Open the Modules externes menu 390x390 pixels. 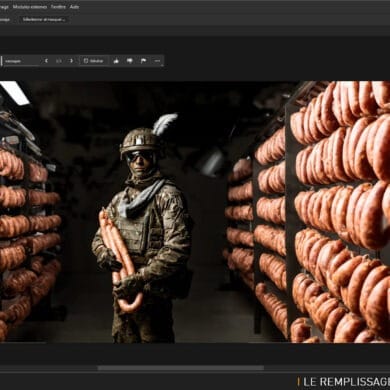30,7
